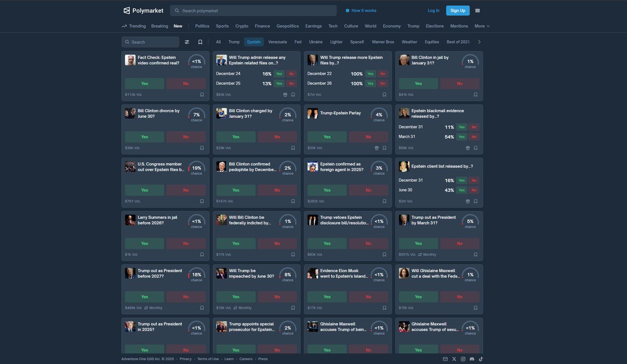Select the Crypto category
627x364 pixels.
pyautogui.click(x=242, y=26)
